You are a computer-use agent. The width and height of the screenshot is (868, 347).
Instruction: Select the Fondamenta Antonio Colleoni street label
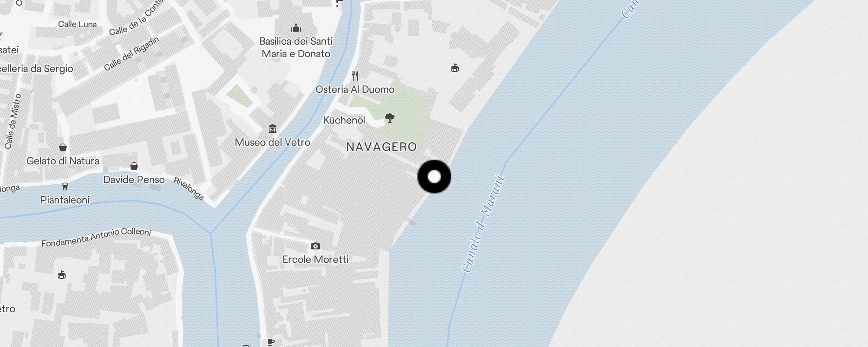96,237
